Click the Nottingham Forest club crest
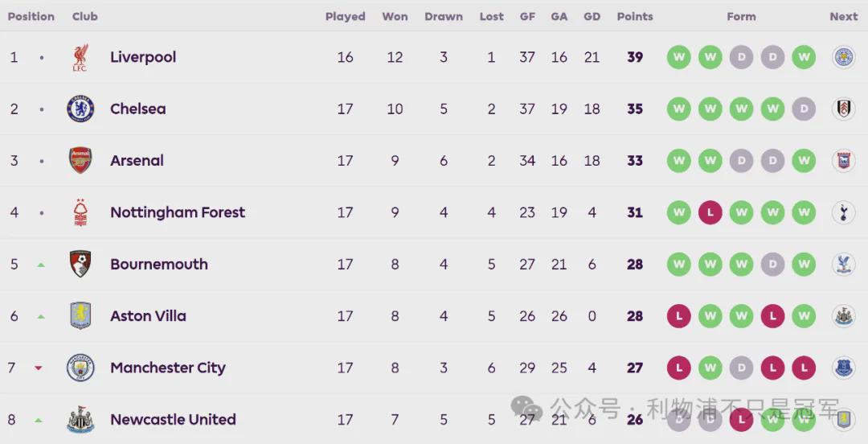868x444 pixels. click(80, 212)
